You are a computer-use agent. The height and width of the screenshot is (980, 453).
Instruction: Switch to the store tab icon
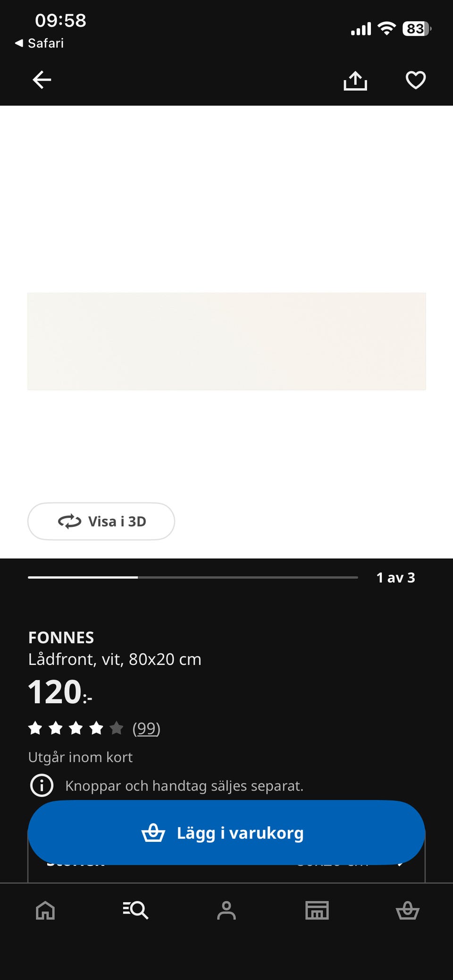point(317,910)
